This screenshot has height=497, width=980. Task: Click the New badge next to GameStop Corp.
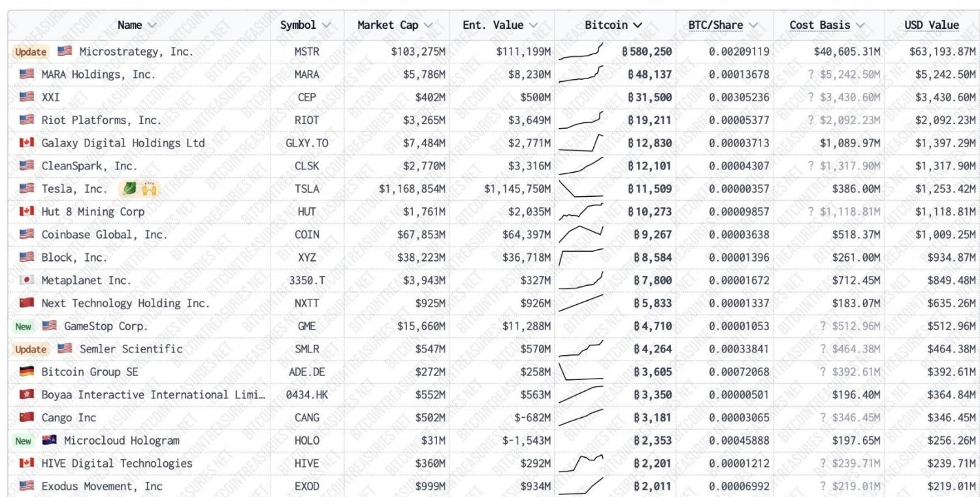23,326
